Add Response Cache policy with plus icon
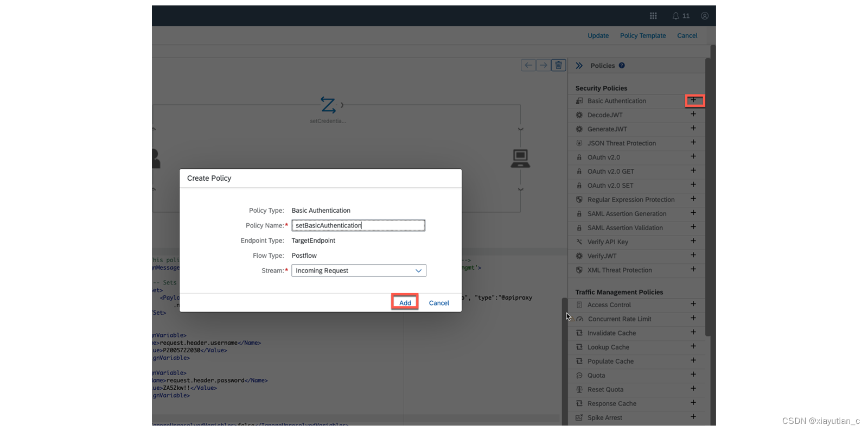The image size is (868, 431). tap(693, 403)
